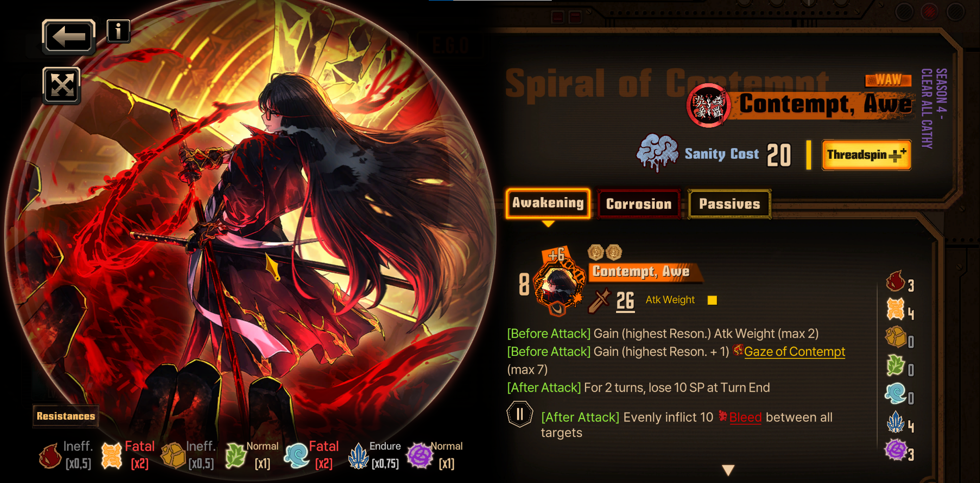
Task: Click the yellow Atk Weight square
Action: pyautogui.click(x=713, y=300)
